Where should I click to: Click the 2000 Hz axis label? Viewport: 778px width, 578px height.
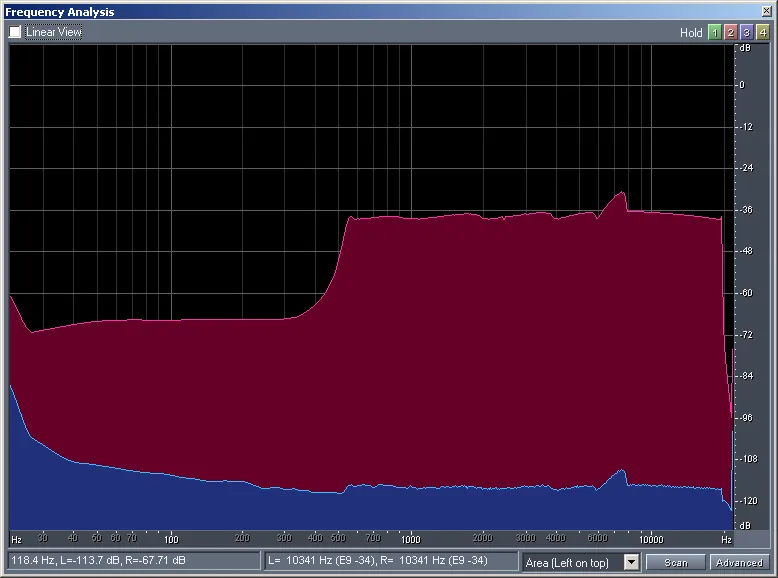click(482, 538)
